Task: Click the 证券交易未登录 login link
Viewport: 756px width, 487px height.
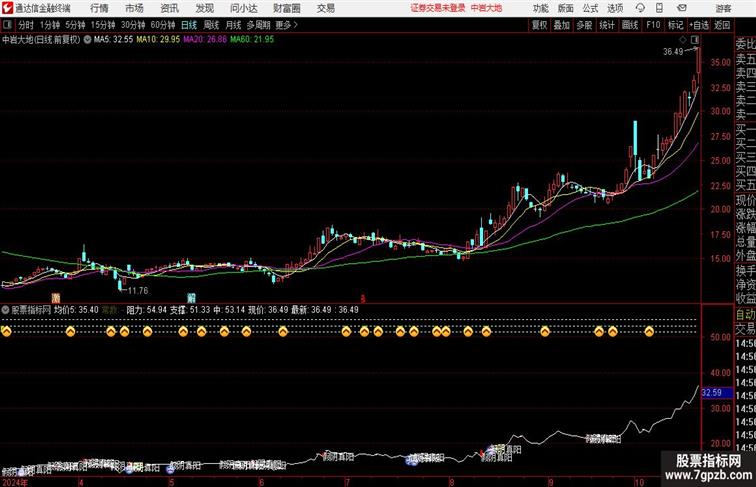Action: 438,8
